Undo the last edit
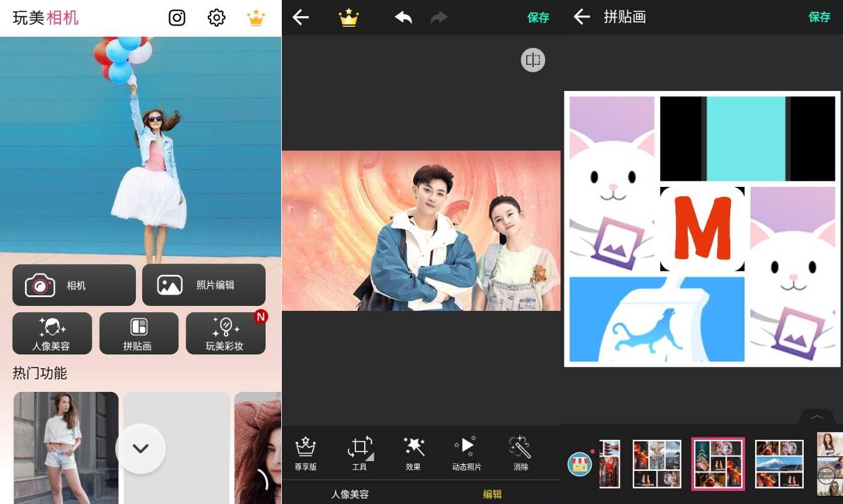The image size is (843, 504). tap(403, 17)
